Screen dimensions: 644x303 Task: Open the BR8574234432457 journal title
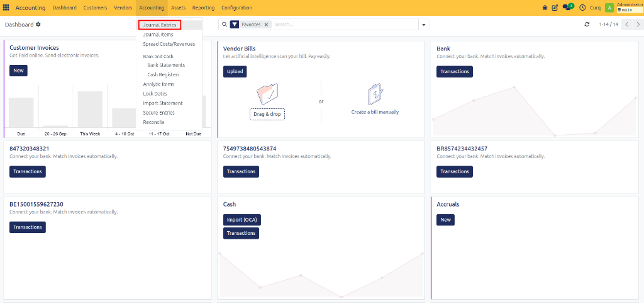[462, 149]
